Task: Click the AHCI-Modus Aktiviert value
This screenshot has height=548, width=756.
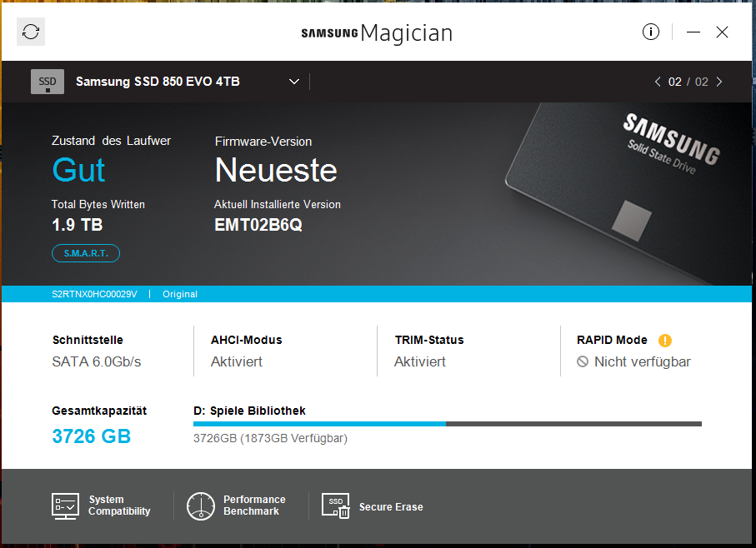Action: (x=236, y=361)
